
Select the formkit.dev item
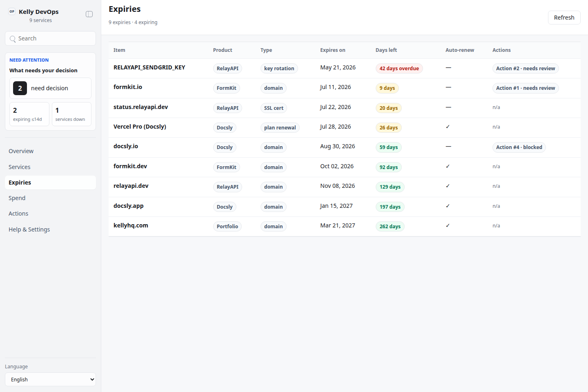click(x=130, y=166)
